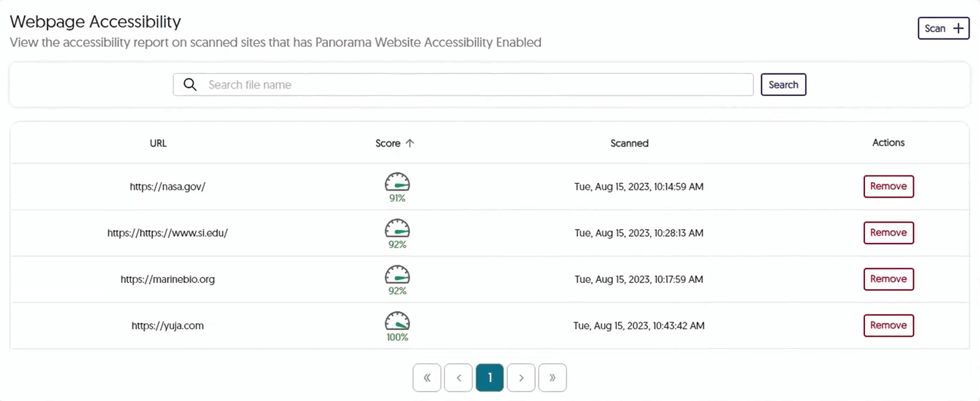Image resolution: width=980 pixels, height=401 pixels.
Task: Click the magnifier icon in search box
Action: click(190, 85)
